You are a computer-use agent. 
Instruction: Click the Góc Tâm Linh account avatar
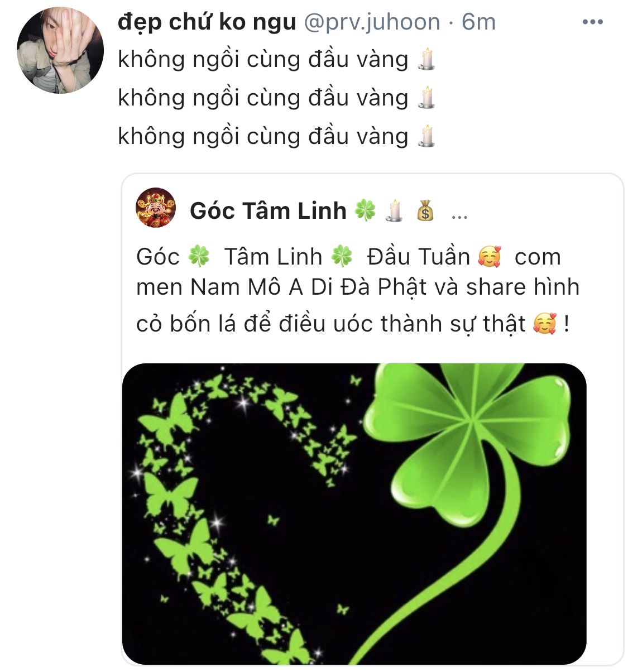point(156,208)
